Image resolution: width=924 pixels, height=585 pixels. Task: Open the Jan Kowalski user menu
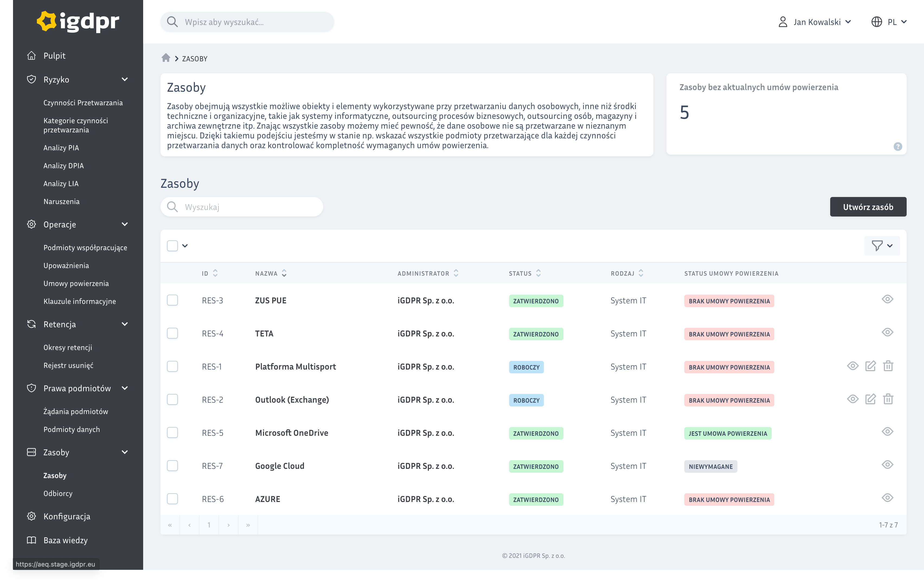point(815,22)
